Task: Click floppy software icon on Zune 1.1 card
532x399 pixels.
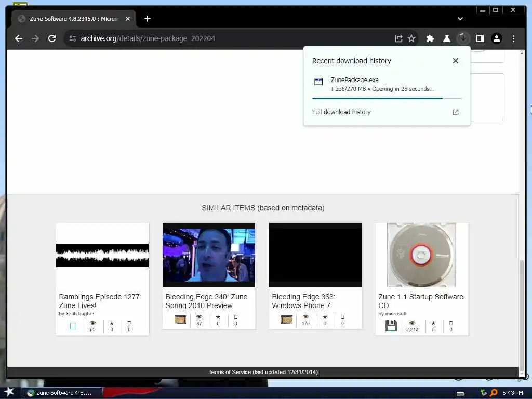Action: [x=391, y=326]
